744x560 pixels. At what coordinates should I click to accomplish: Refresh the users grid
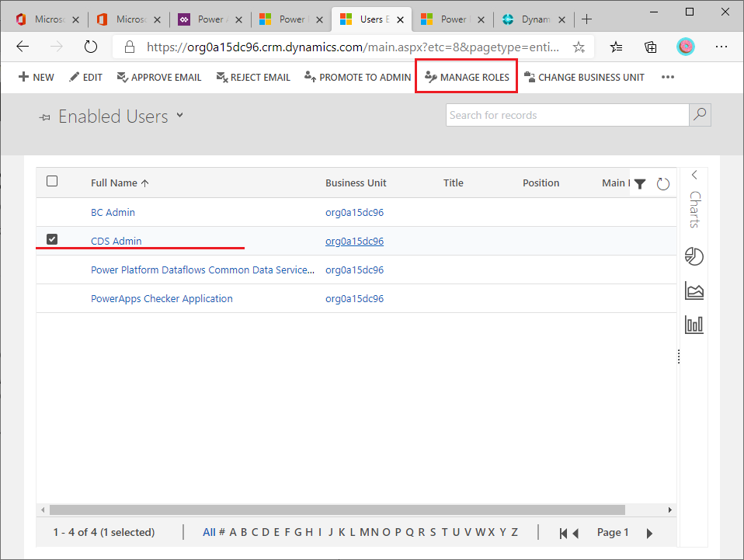pos(663,184)
